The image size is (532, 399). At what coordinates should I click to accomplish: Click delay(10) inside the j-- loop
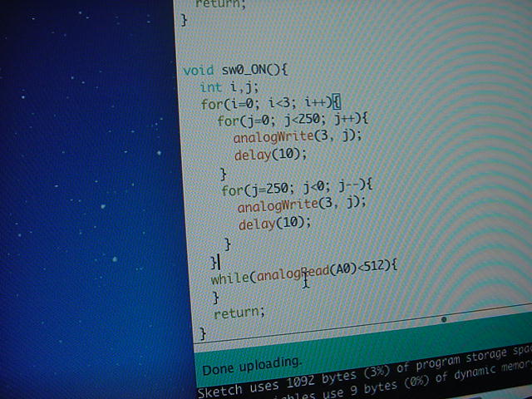coord(274,224)
